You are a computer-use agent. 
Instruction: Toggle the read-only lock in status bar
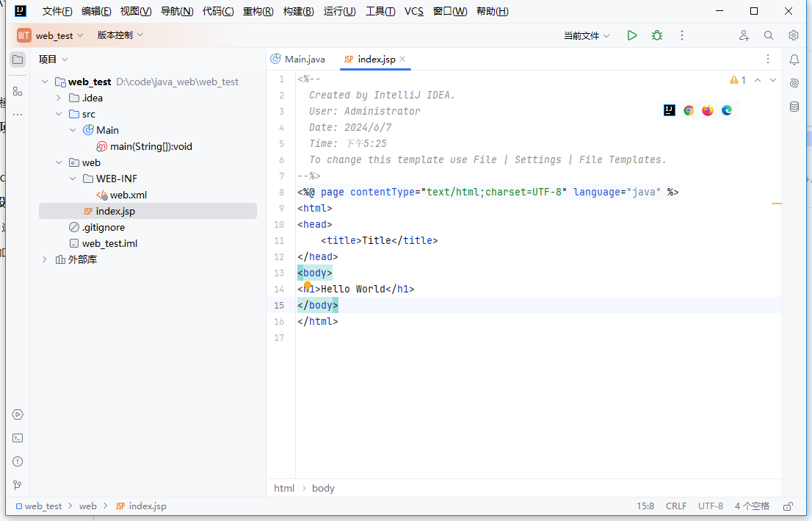coord(788,506)
